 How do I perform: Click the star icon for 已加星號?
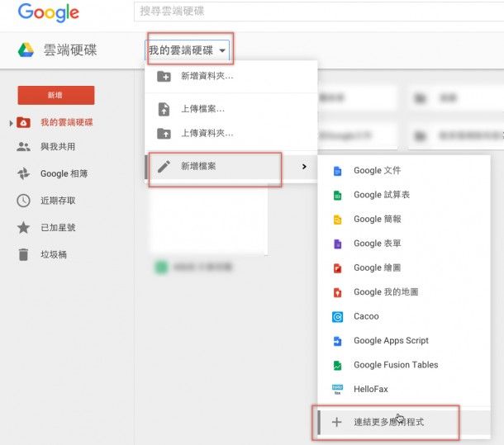click(x=23, y=228)
